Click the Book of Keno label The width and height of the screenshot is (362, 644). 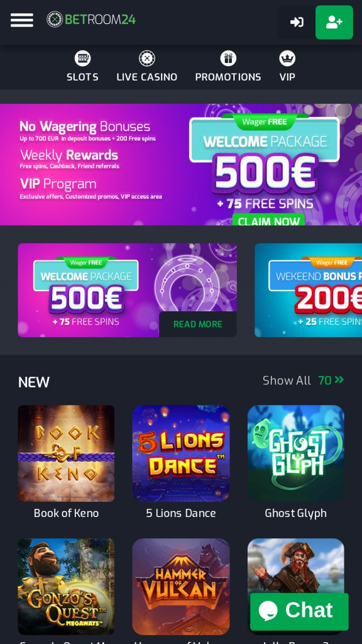click(66, 513)
